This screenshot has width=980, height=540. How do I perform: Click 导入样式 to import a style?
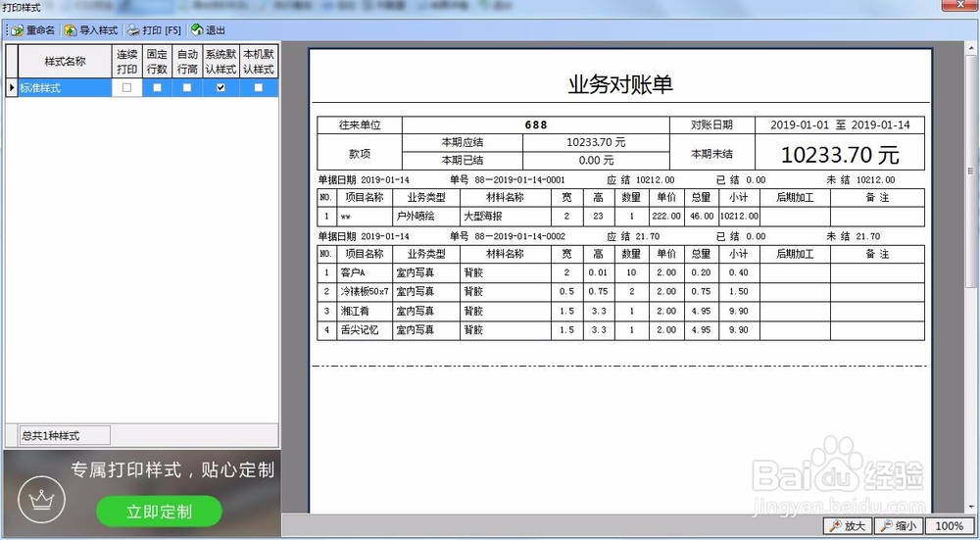click(91, 30)
